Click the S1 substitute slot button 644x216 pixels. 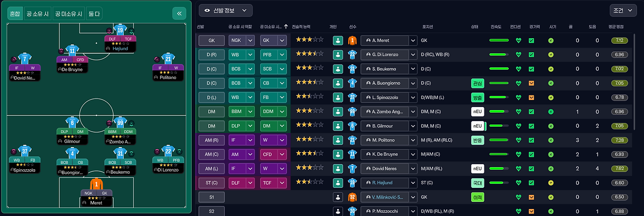coord(211,197)
